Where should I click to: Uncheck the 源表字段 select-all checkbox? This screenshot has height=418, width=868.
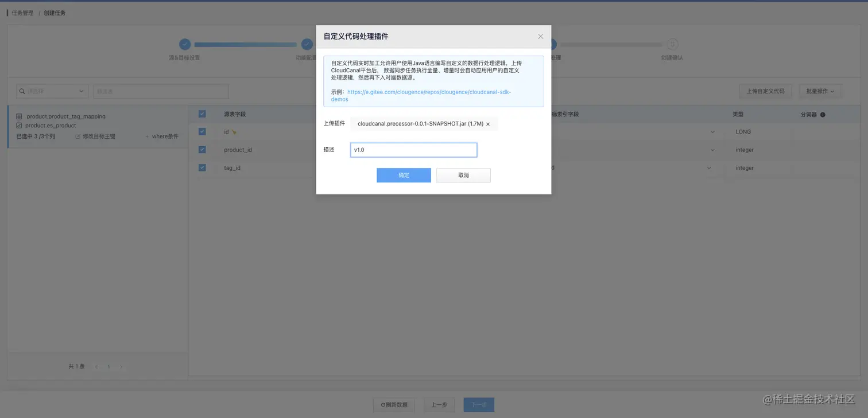click(x=202, y=114)
